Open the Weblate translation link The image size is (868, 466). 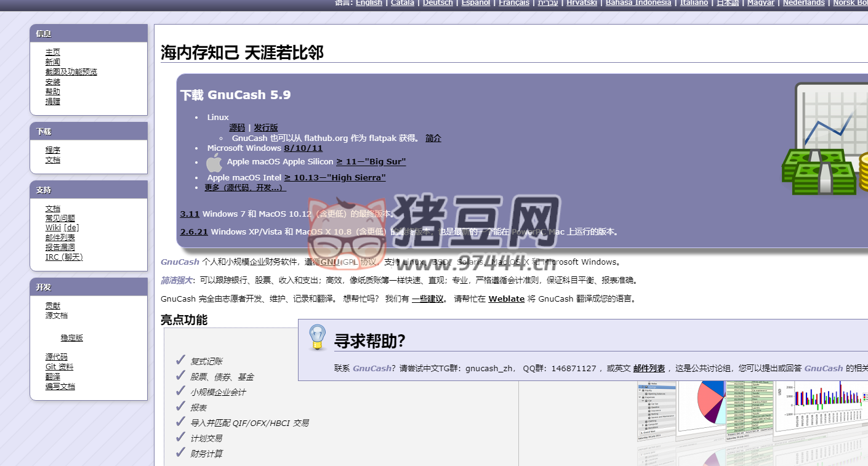pos(506,299)
